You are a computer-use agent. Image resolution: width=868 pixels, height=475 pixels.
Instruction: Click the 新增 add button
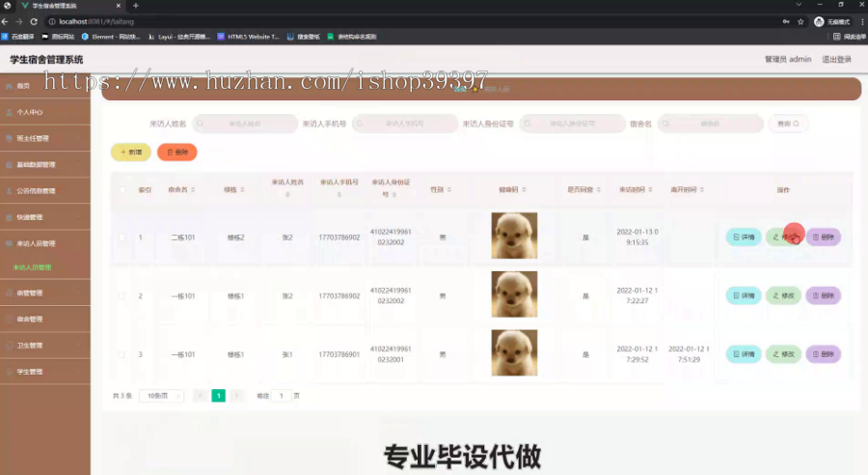click(x=131, y=152)
